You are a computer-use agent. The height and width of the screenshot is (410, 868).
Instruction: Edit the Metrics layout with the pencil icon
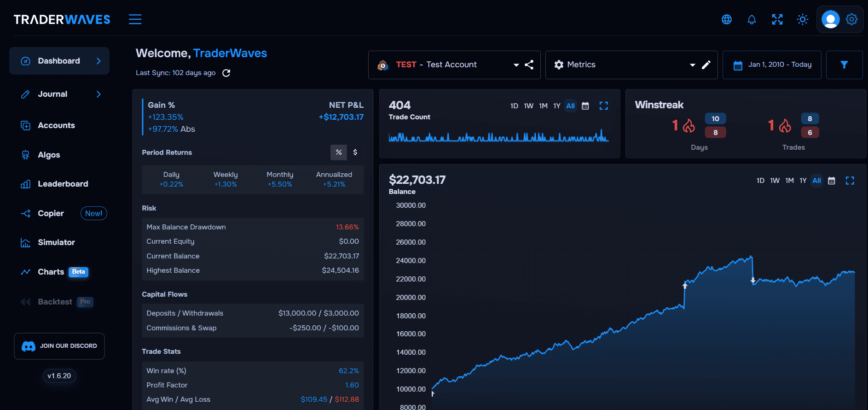pyautogui.click(x=706, y=65)
